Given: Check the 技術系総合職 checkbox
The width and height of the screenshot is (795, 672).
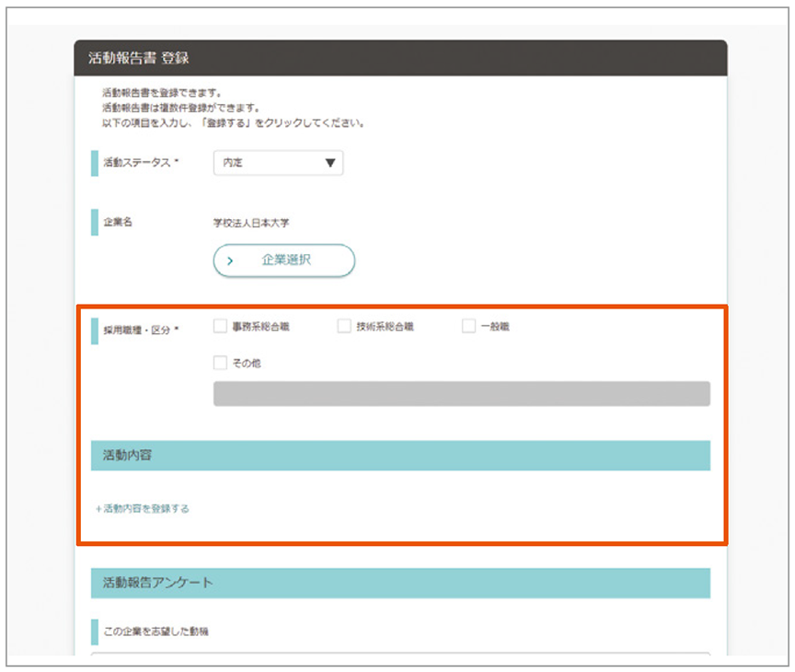Looking at the screenshot, I should (344, 326).
